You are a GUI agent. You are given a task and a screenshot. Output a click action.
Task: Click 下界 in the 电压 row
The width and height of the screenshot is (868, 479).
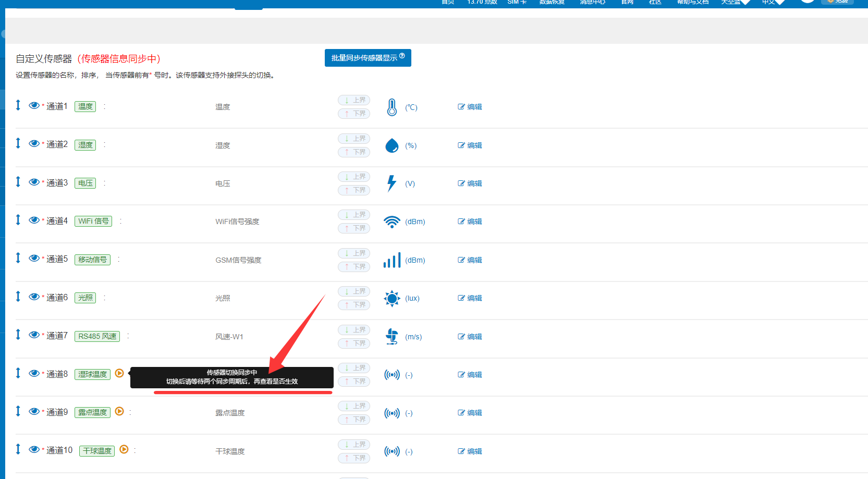click(x=354, y=190)
